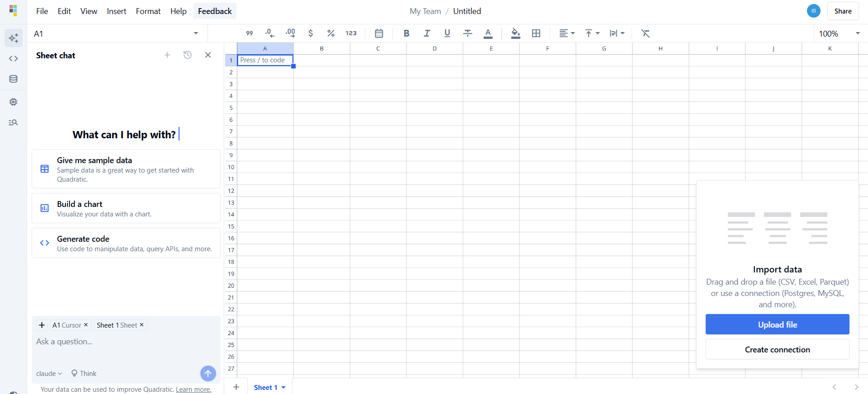Open the View menu
The width and height of the screenshot is (868, 394).
89,11
